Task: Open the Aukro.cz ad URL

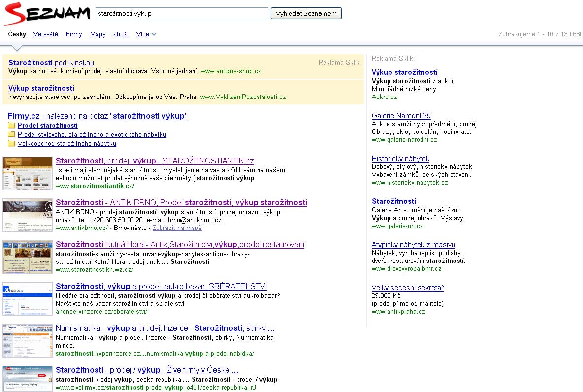Action: (x=385, y=97)
